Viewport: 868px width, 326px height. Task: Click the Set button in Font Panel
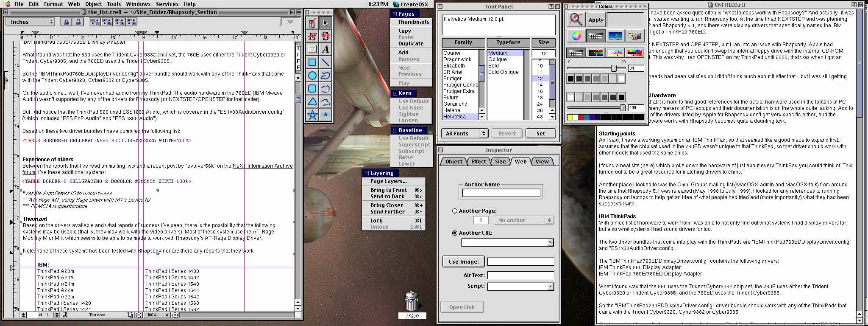[541, 133]
